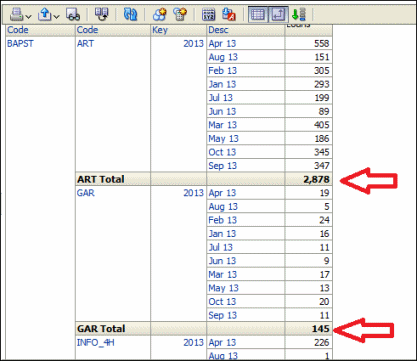The image size is (417, 361).
Task: Click Jan 13 in the ART group
Action: click(222, 84)
